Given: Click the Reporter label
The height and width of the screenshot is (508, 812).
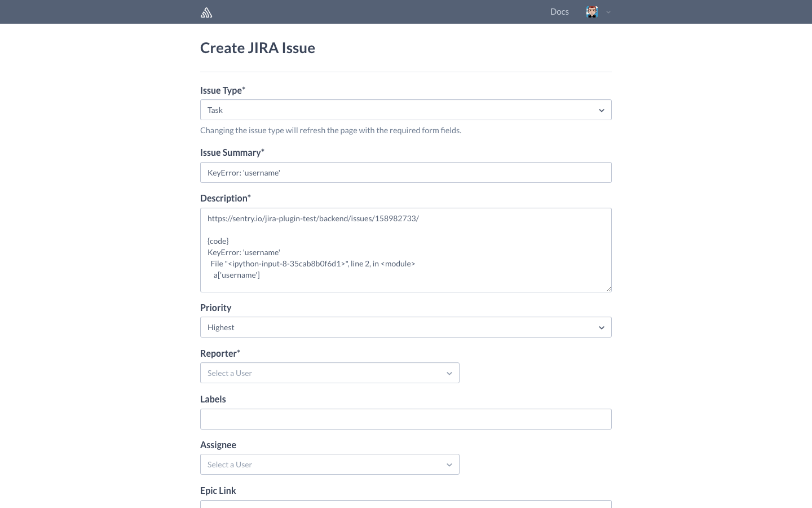Looking at the screenshot, I should (220, 353).
